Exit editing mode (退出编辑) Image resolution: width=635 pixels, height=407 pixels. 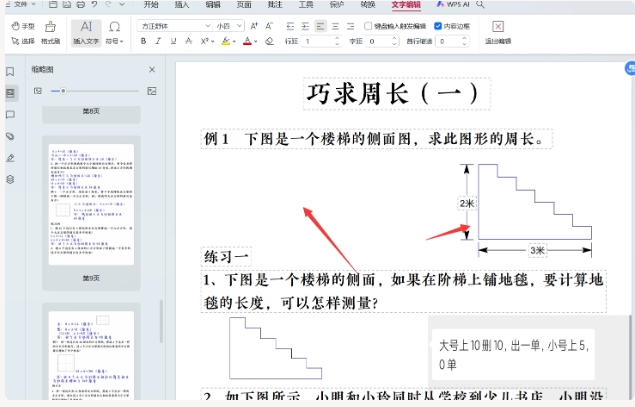point(498,32)
